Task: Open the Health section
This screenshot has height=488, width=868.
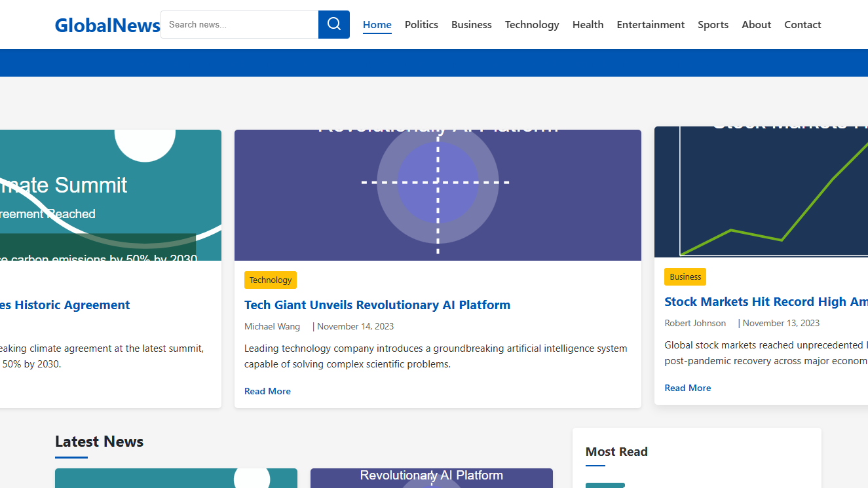Action: point(588,25)
